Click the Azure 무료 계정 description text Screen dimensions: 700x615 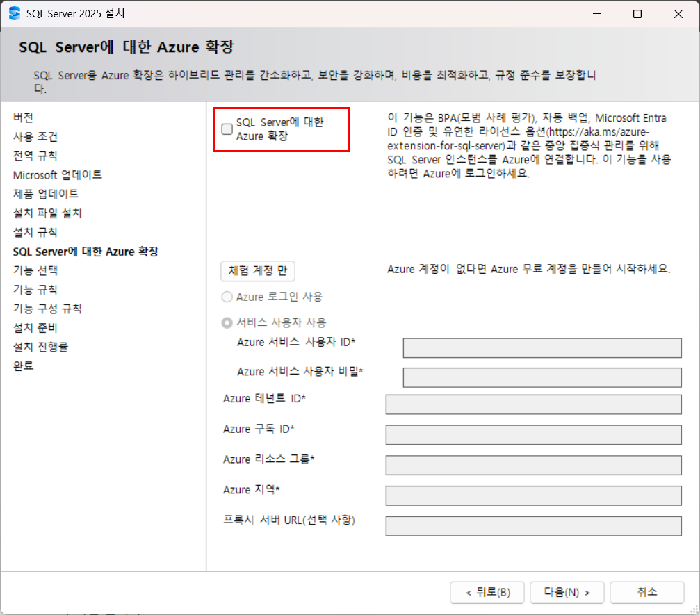[x=528, y=269]
